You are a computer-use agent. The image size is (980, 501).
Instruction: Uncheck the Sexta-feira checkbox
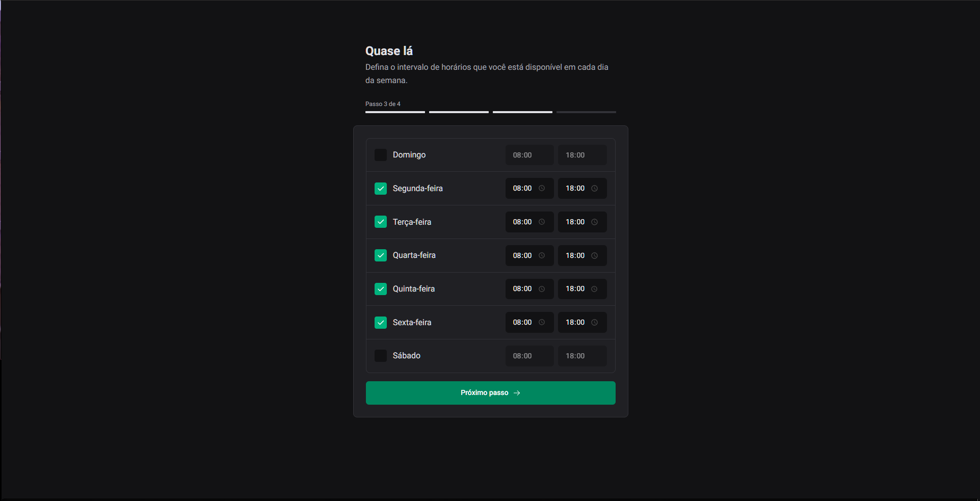[381, 323]
